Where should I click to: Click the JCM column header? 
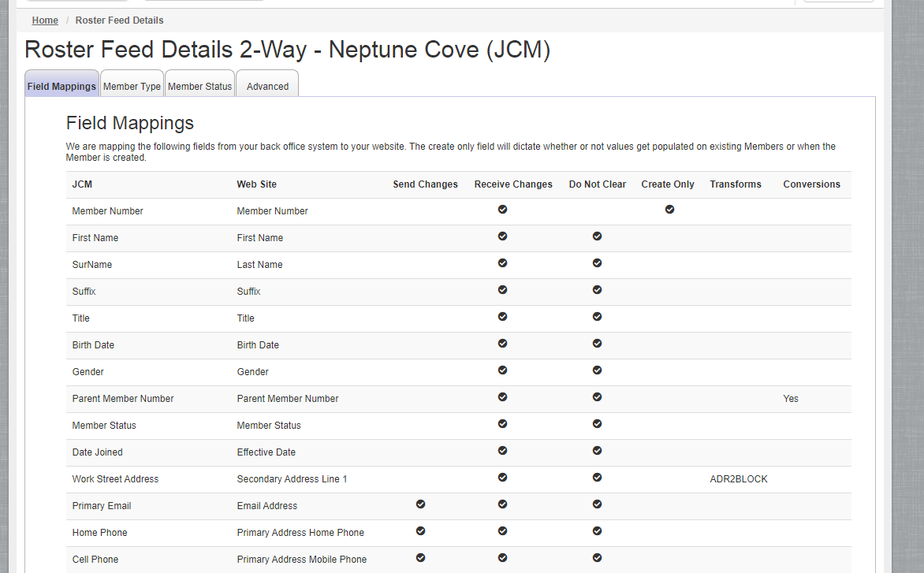click(x=82, y=184)
